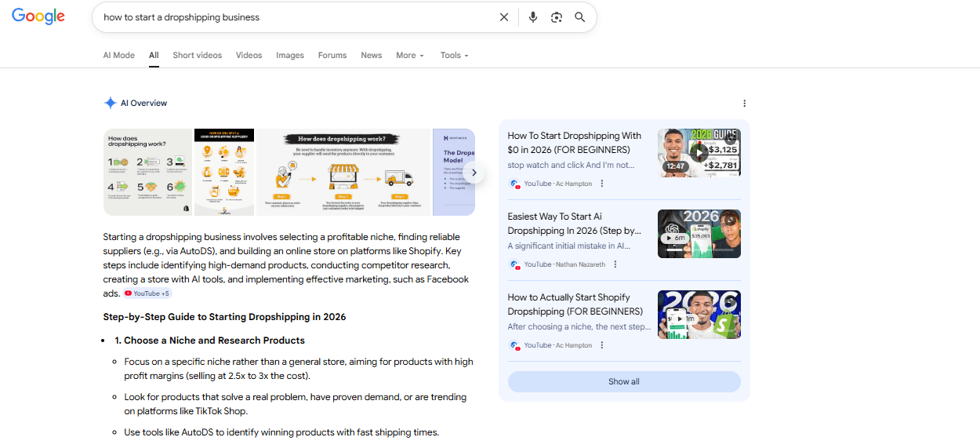
Task: Open Short videos tab
Action: 198,56
